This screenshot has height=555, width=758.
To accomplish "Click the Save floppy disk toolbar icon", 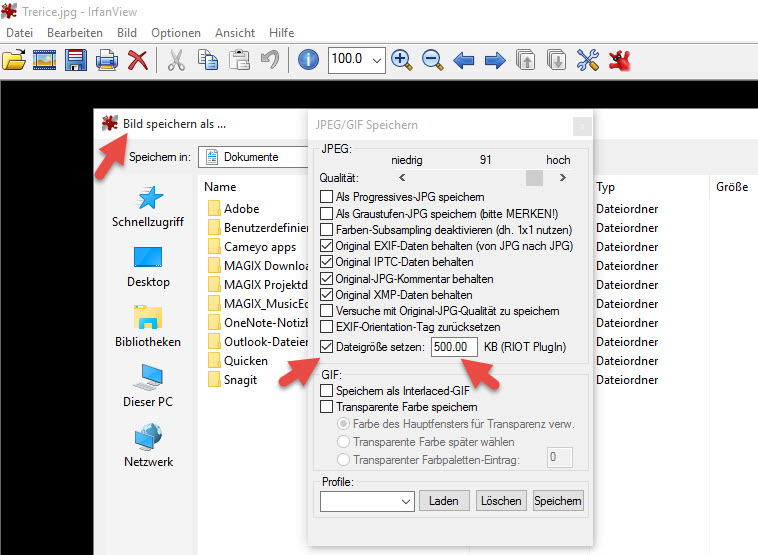I will (x=76, y=60).
